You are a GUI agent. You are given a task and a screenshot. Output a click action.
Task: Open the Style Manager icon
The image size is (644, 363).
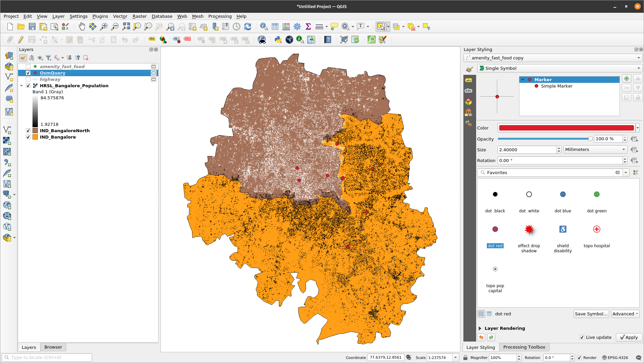(x=635, y=172)
